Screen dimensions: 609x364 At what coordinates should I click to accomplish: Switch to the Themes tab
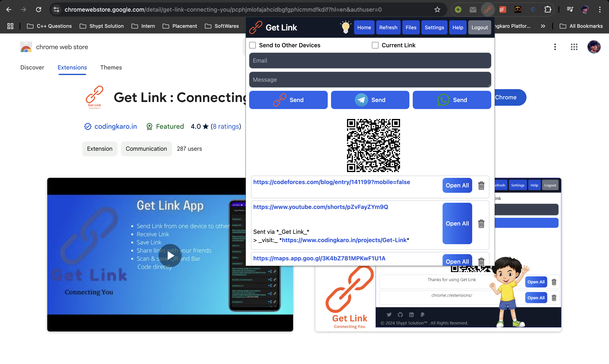[111, 67]
